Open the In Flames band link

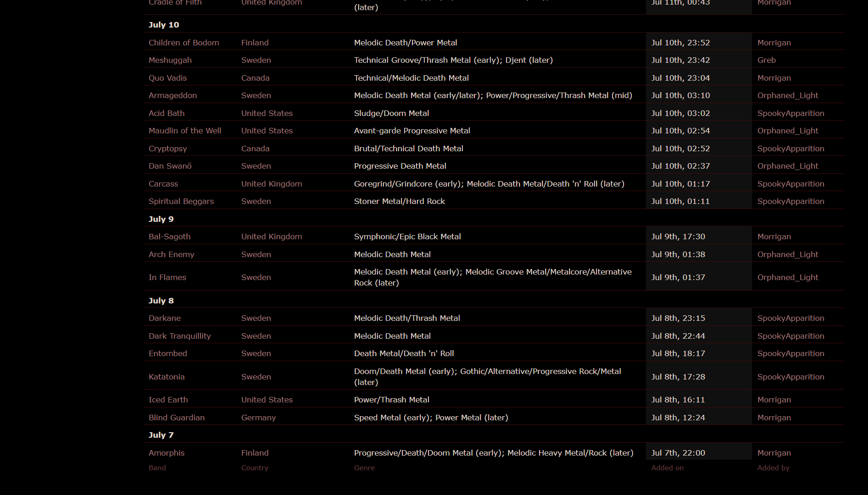pyautogui.click(x=167, y=277)
